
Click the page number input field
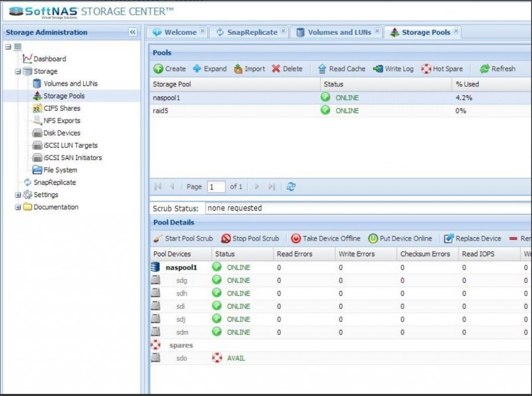(216, 187)
